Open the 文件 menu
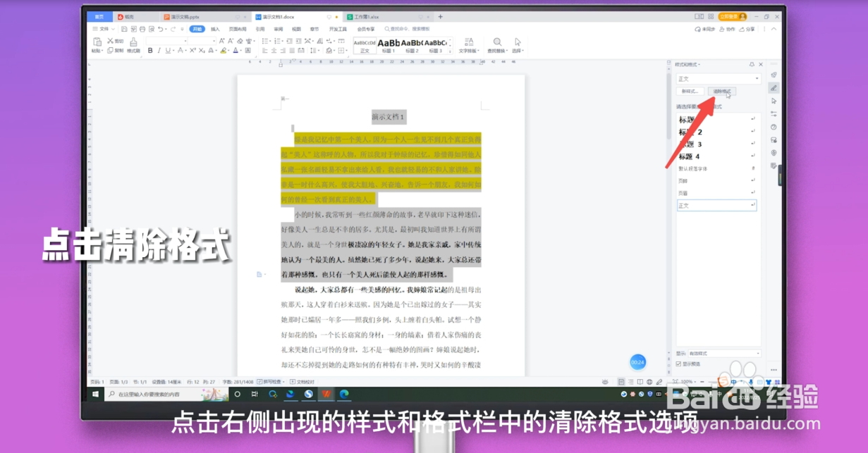868x453 pixels. [x=103, y=29]
